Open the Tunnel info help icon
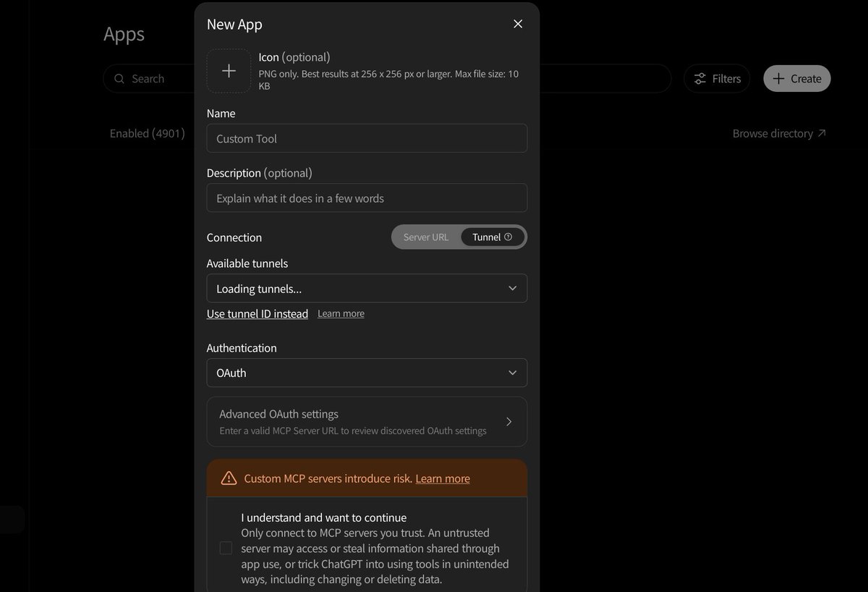Screen dimensions: 868x592 [508, 237]
